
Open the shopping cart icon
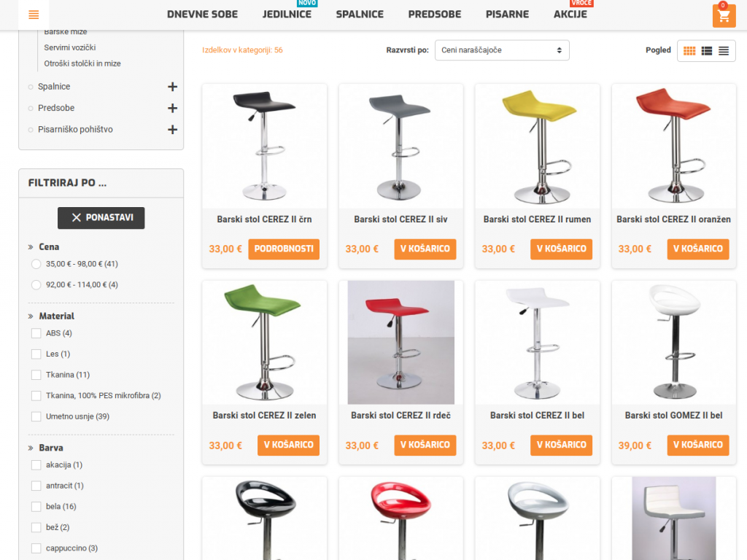coord(724,16)
